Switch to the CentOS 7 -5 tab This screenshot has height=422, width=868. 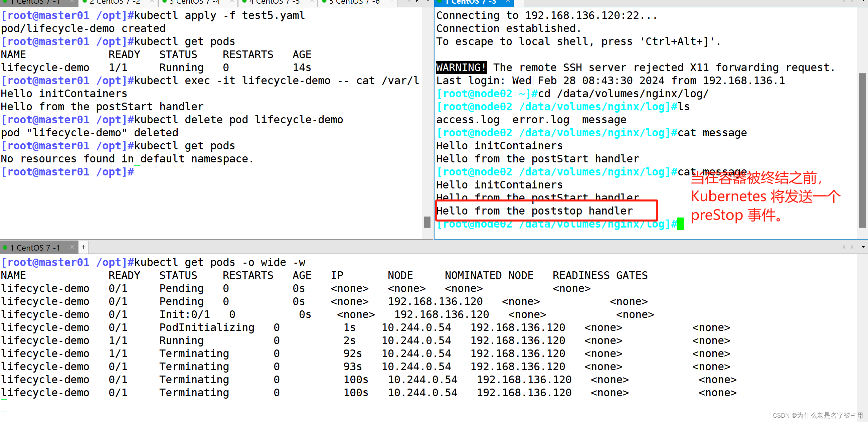[274, 2]
